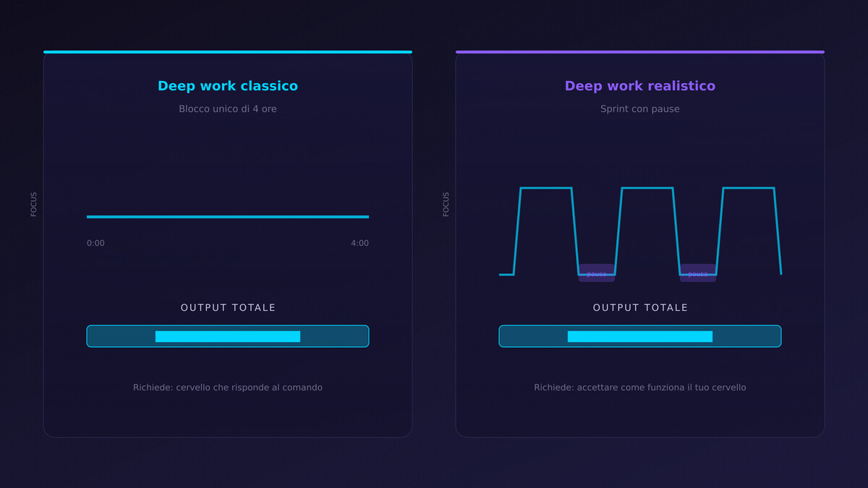Expand the Blocco unico di 4 ore details
Image resolution: width=868 pixels, height=488 pixels.
click(x=228, y=108)
